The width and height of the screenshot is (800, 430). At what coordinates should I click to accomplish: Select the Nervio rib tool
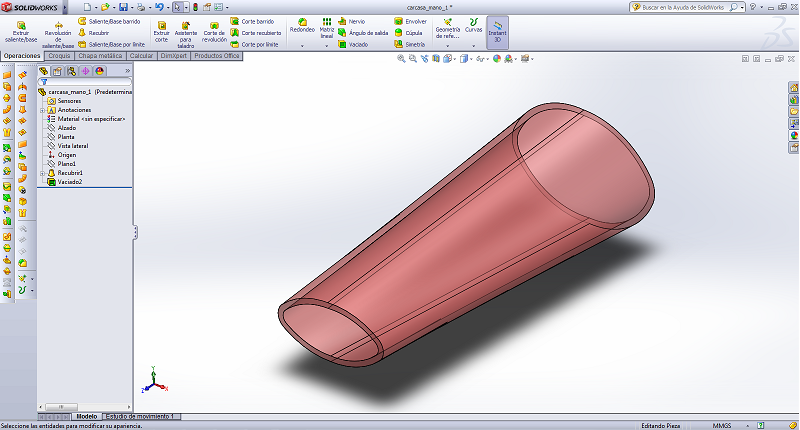[352, 21]
